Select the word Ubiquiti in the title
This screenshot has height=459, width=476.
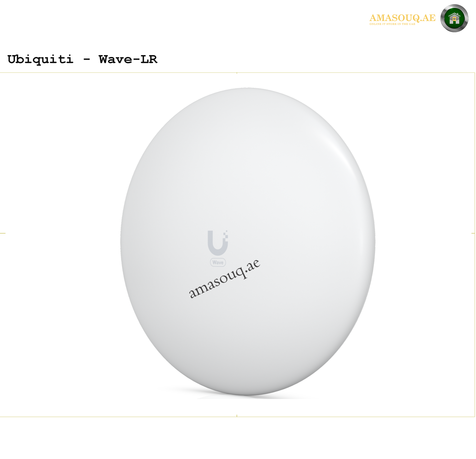(x=40, y=59)
